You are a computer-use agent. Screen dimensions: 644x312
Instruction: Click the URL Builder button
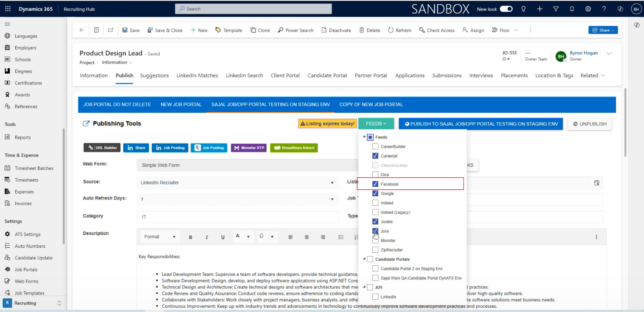[102, 148]
